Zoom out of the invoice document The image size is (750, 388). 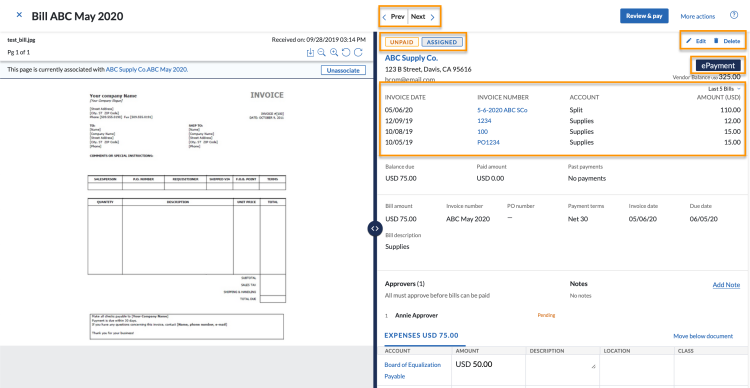click(322, 53)
